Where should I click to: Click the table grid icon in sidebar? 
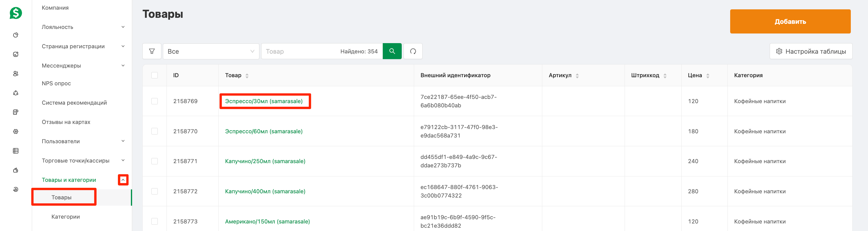point(15,151)
